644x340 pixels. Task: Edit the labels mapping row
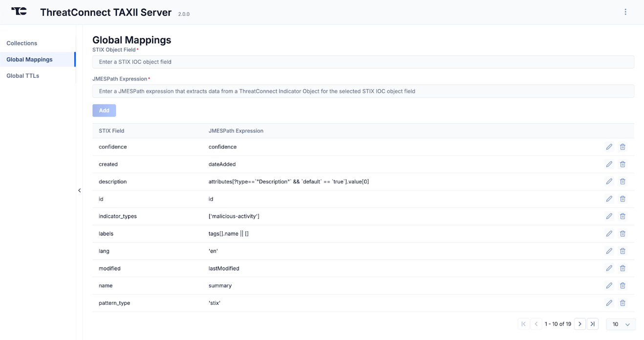point(609,233)
